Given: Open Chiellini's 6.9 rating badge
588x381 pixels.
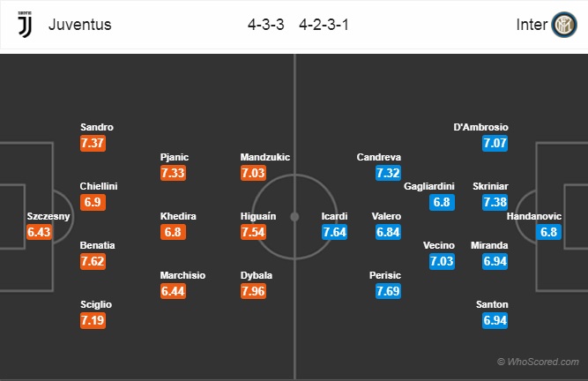Looking at the screenshot, I should [93, 203].
